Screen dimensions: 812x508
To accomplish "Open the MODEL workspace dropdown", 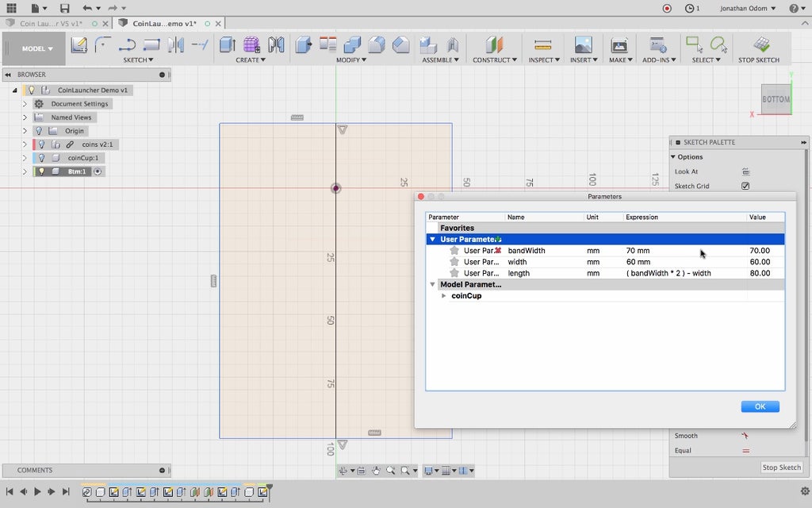I will (x=37, y=48).
